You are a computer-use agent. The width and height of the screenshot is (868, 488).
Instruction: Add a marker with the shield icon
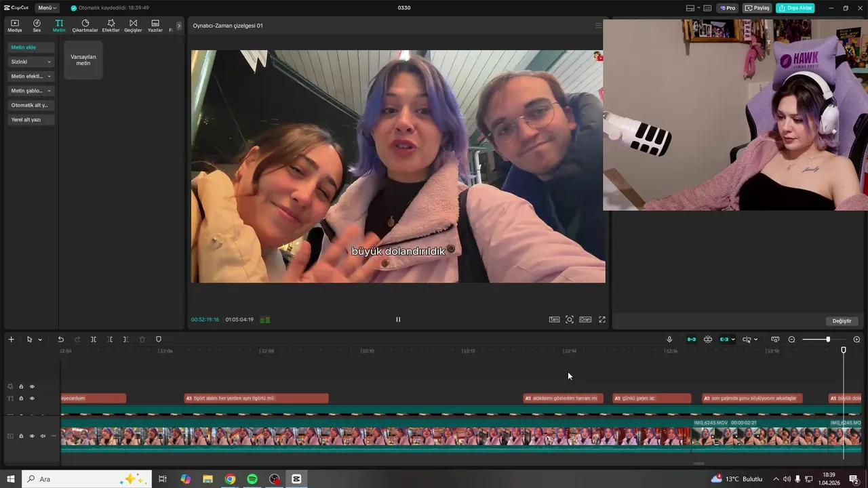[159, 339]
